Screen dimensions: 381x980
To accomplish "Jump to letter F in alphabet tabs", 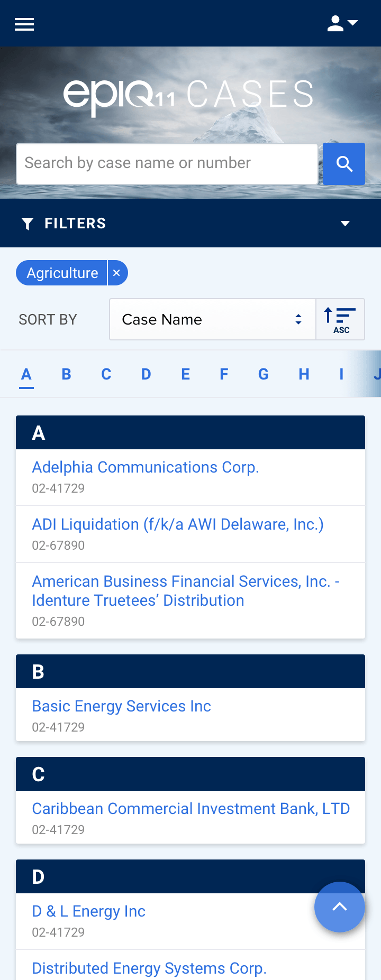I will pos(224,374).
